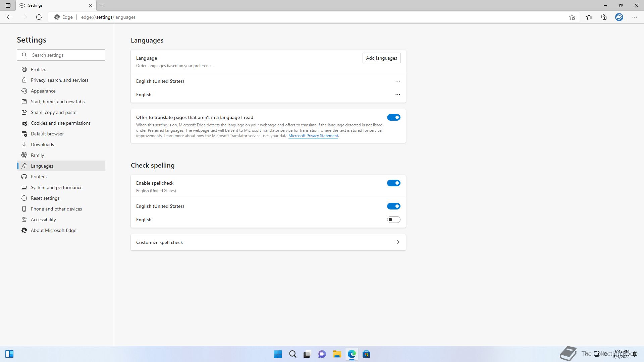Open the tab actions menu icon
The image size is (644, 362).
pos(8,5)
